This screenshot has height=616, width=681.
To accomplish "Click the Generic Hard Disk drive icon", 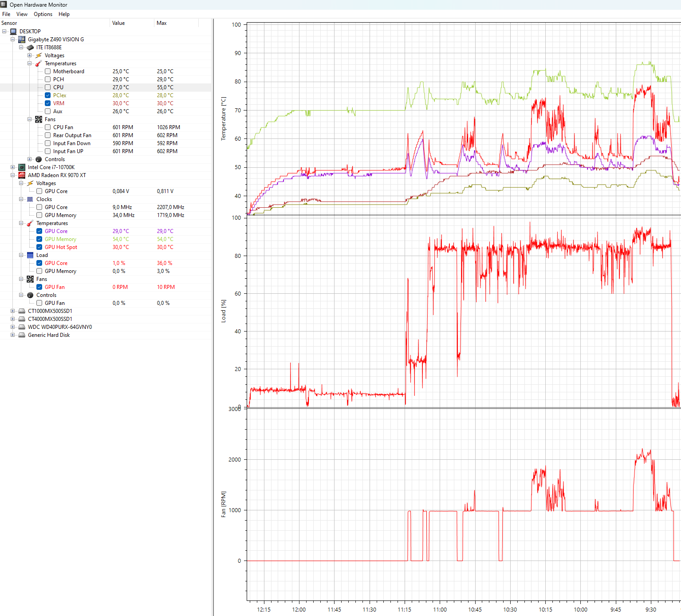I will pyautogui.click(x=22, y=335).
